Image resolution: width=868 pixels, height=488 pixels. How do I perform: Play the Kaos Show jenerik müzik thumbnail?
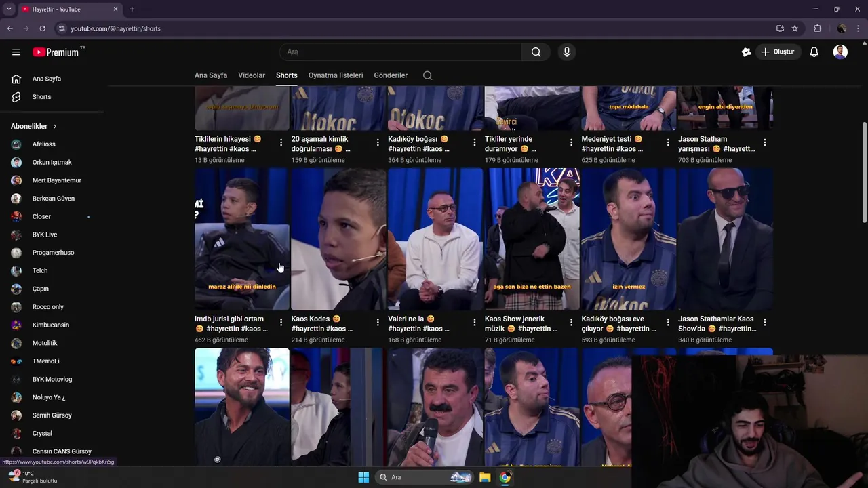tap(532, 239)
